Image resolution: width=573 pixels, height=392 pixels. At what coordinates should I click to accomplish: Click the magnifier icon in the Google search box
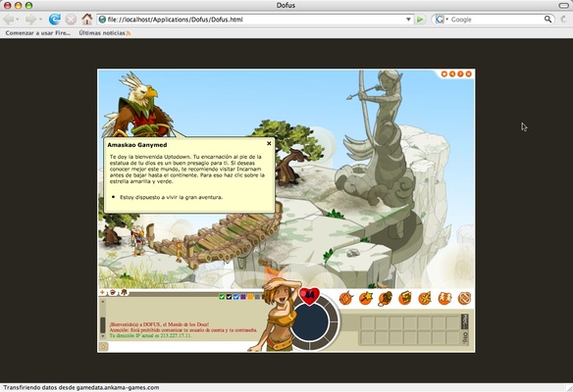547,19
